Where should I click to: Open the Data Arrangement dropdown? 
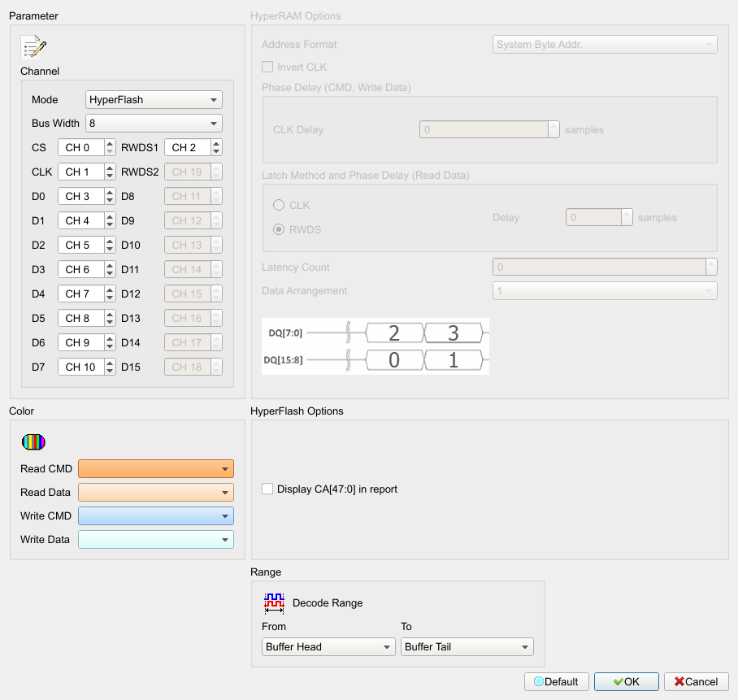point(605,291)
